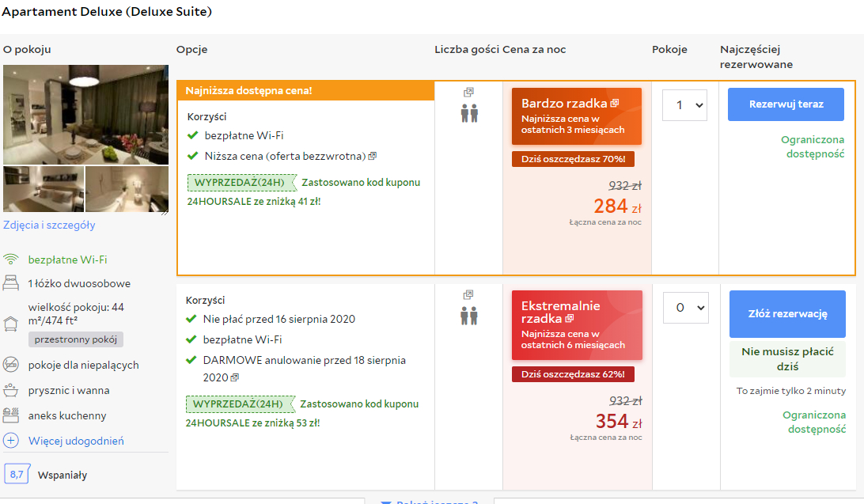
Task: Click the 'Rezerwuj teraz' button
Action: [786, 104]
